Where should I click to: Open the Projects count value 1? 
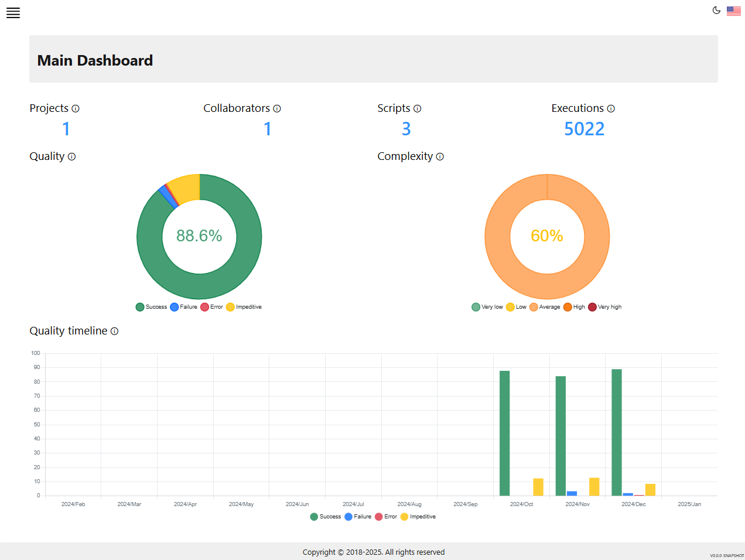(66, 129)
